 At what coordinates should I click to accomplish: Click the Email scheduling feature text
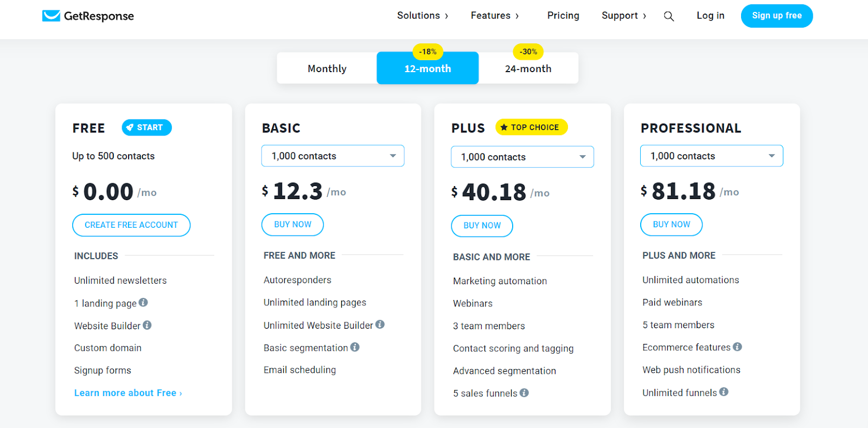[299, 370]
